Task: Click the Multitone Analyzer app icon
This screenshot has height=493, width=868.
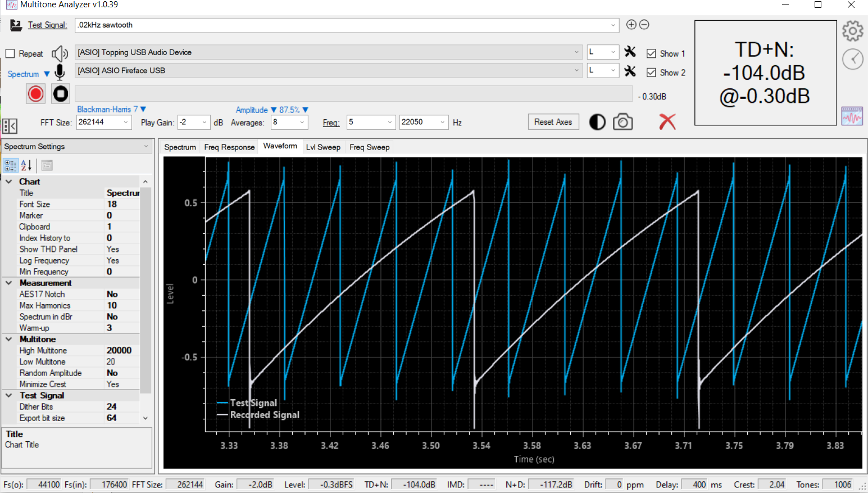Action: (11, 4)
